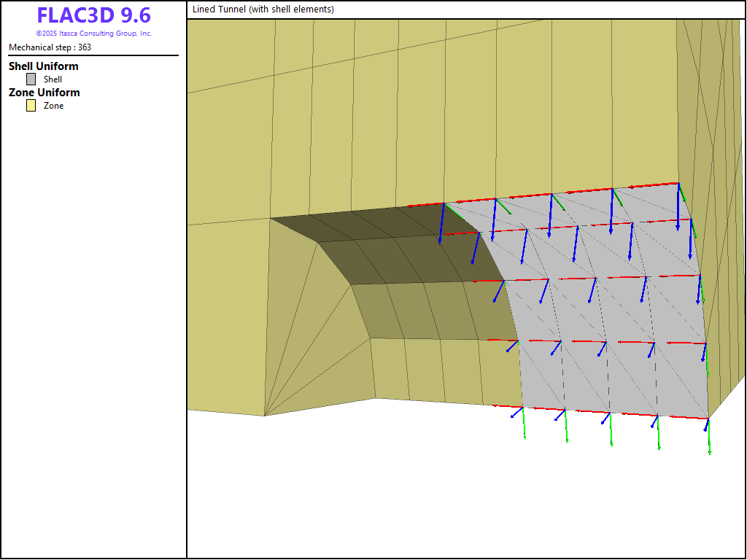This screenshot has height=560, width=747.
Task: Select the shell node at top-right lining corner
Action: [x=678, y=184]
